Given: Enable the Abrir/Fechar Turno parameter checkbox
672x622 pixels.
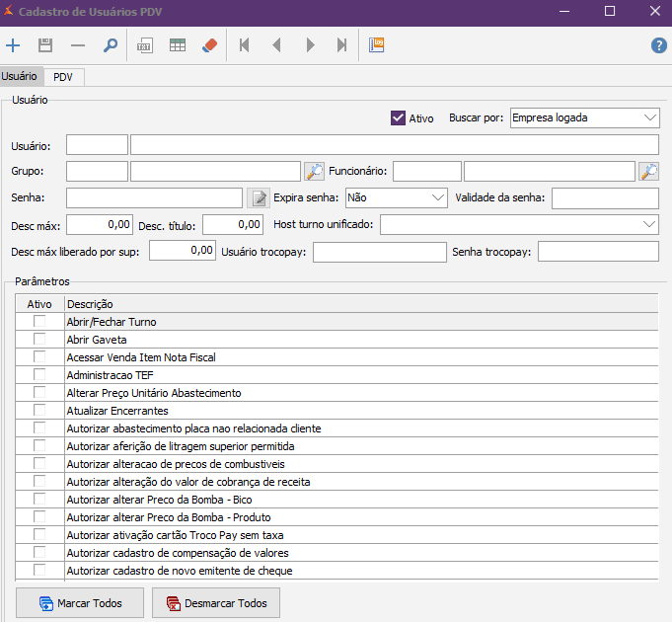Looking at the screenshot, I should click(39, 322).
